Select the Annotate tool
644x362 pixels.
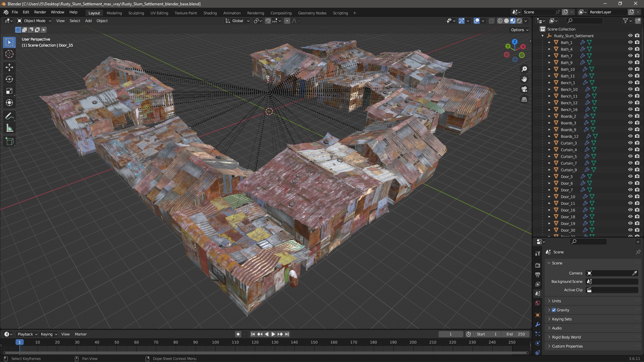pyautogui.click(x=9, y=116)
